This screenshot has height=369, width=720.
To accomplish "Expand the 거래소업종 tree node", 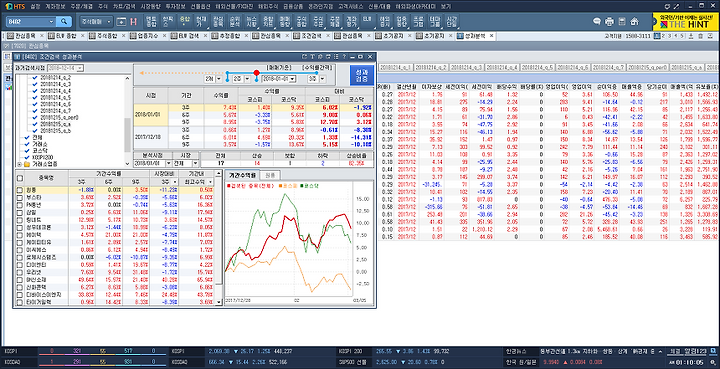I will tap(19, 164).
